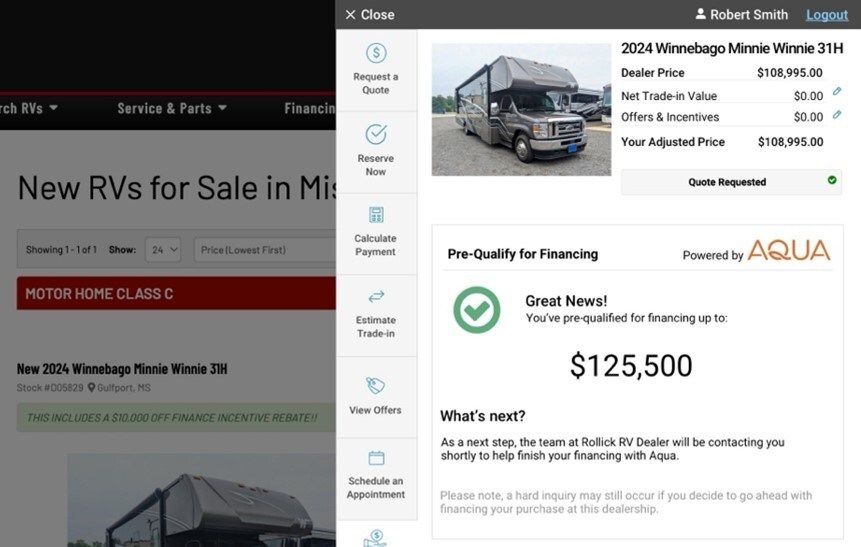Edit the Net Trade-in Value pencil icon
Screen dimensions: 861x547
[x=837, y=92]
